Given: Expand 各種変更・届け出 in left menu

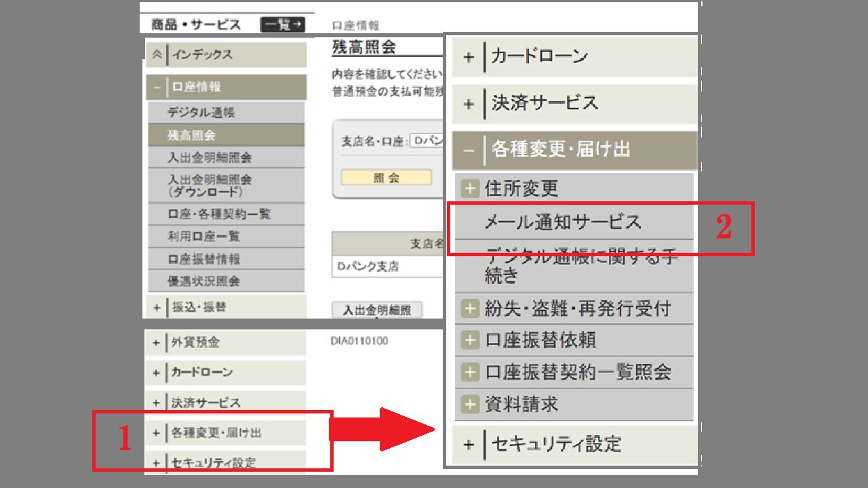Looking at the screenshot, I should pos(226,432).
